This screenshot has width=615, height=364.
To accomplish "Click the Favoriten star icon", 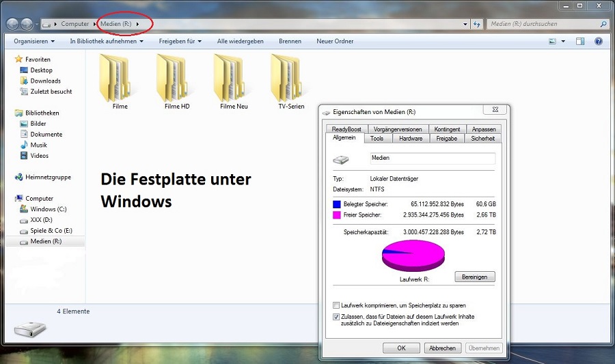I will [18, 59].
